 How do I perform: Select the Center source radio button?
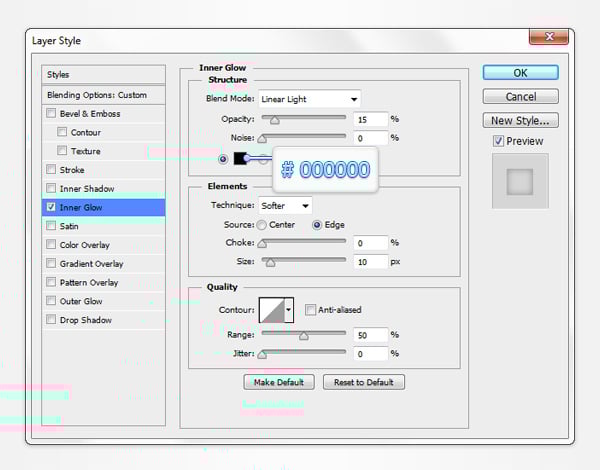point(262,225)
